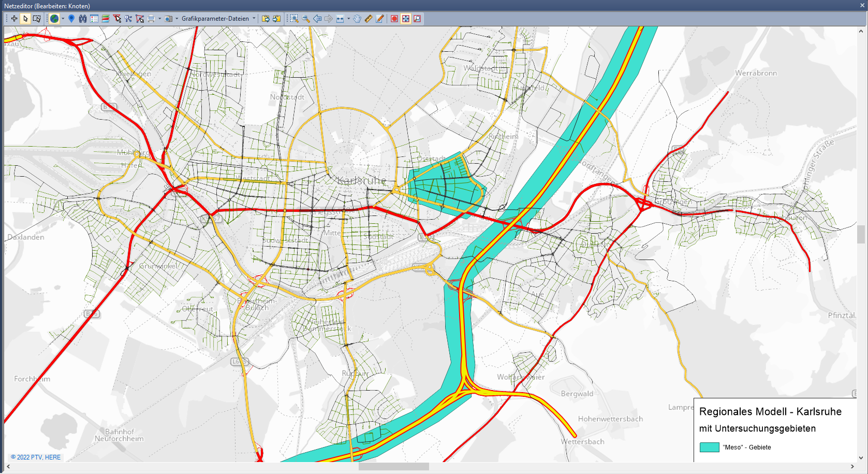Toggle the globe background map
Image resolution: width=868 pixels, height=474 pixels.
pos(54,19)
